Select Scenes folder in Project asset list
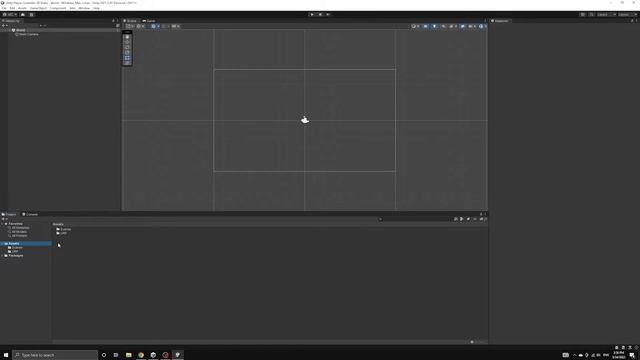This screenshot has width=640, height=360. click(x=64, y=229)
